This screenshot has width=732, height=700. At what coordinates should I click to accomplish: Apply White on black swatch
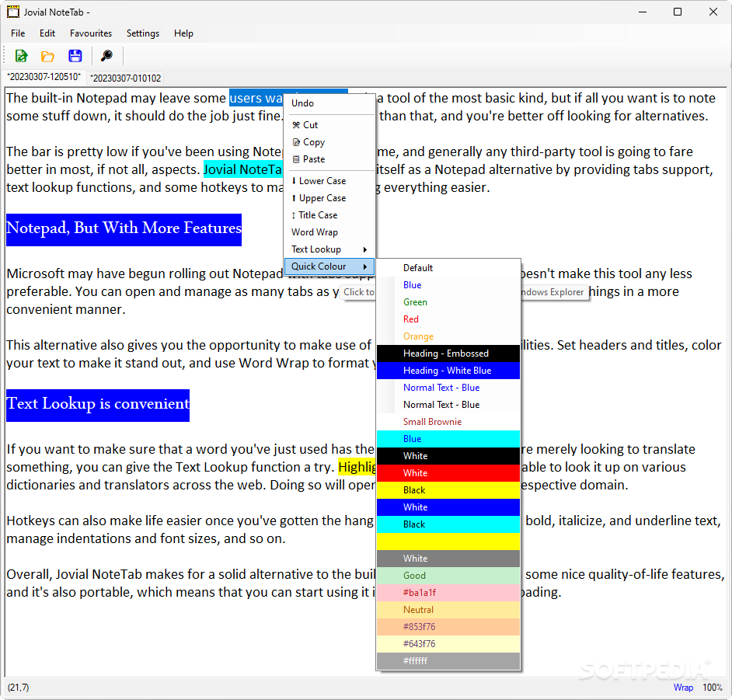[x=448, y=456]
